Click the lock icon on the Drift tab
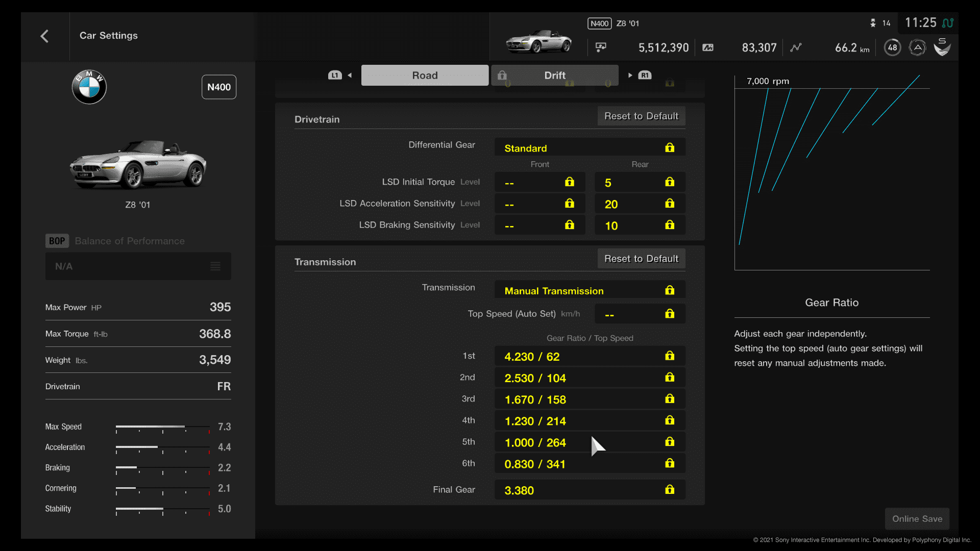This screenshot has height=551, width=980. [502, 75]
